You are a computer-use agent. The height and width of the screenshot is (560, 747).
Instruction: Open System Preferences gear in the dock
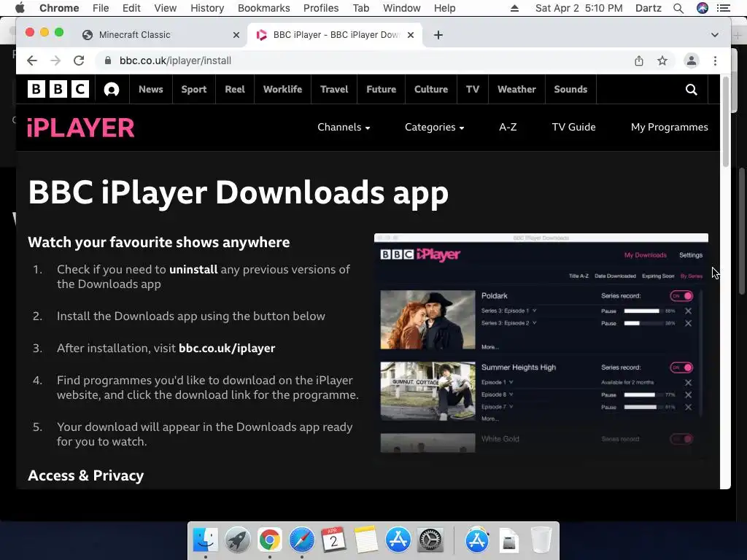pos(430,540)
